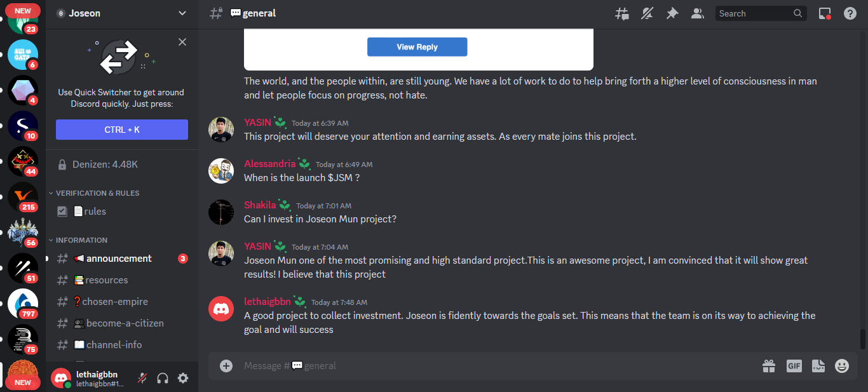
Task: Focus the Message #general input field
Action: pos(496,366)
